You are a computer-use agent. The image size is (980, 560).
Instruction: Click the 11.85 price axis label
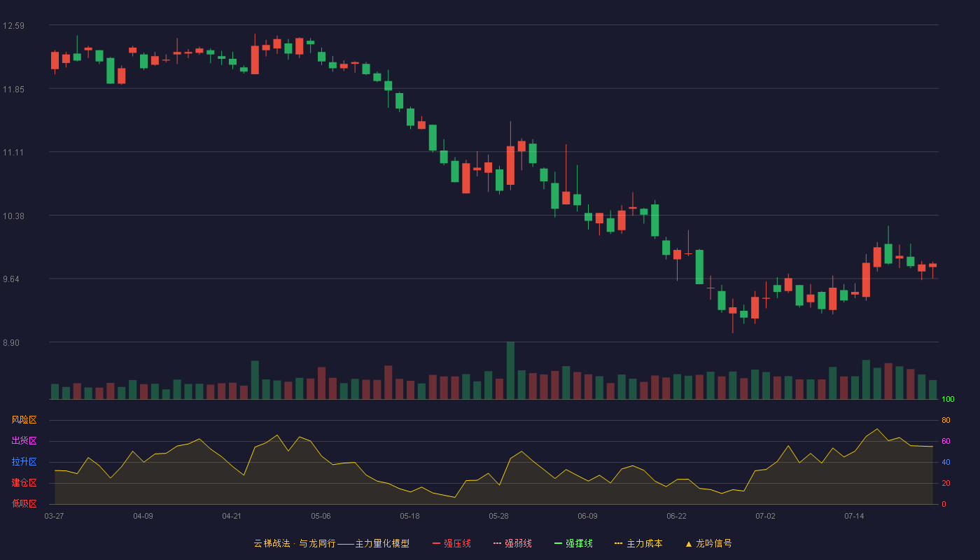13,89
